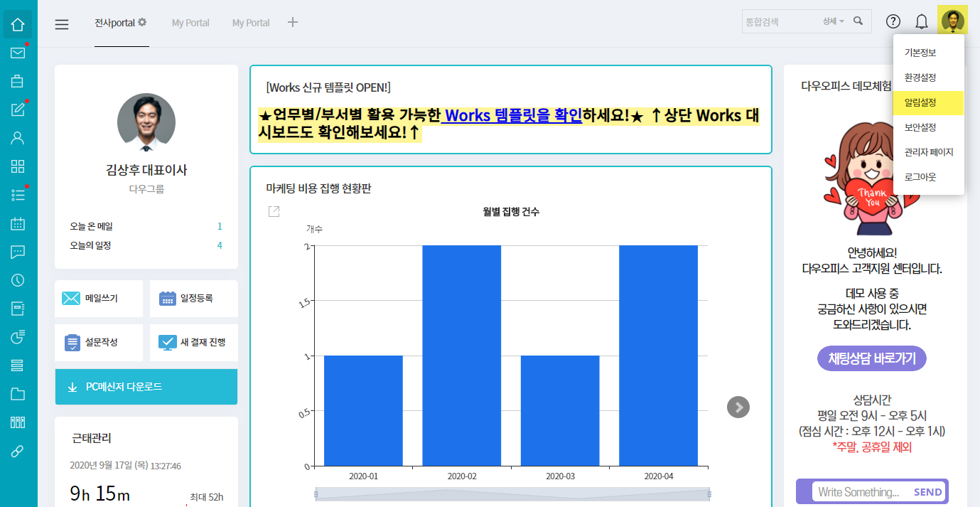Go to next chart with arrow

[x=738, y=407]
